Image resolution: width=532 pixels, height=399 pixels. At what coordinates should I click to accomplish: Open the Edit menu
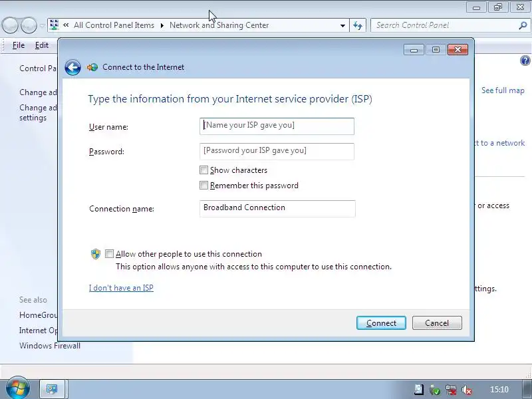(42, 45)
